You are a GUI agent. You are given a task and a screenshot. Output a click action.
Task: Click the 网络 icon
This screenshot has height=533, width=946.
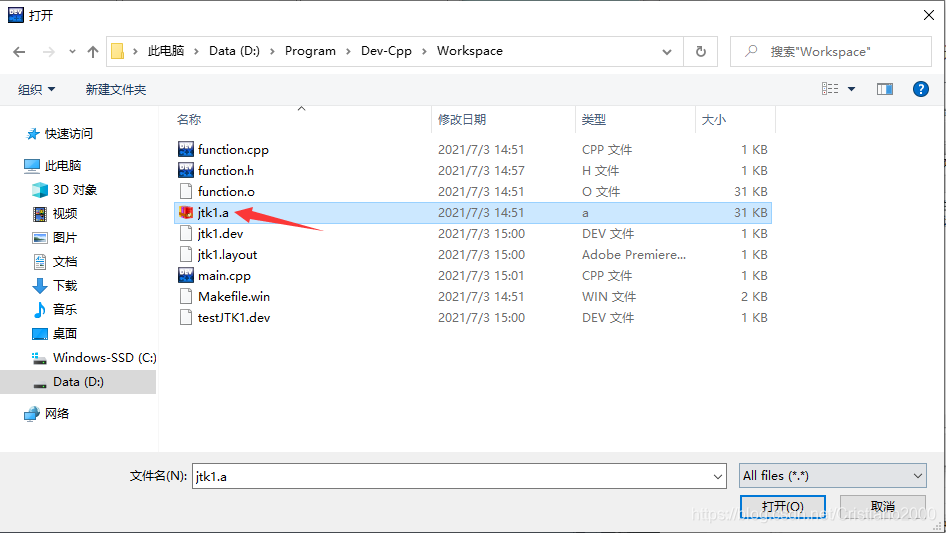click(31, 413)
